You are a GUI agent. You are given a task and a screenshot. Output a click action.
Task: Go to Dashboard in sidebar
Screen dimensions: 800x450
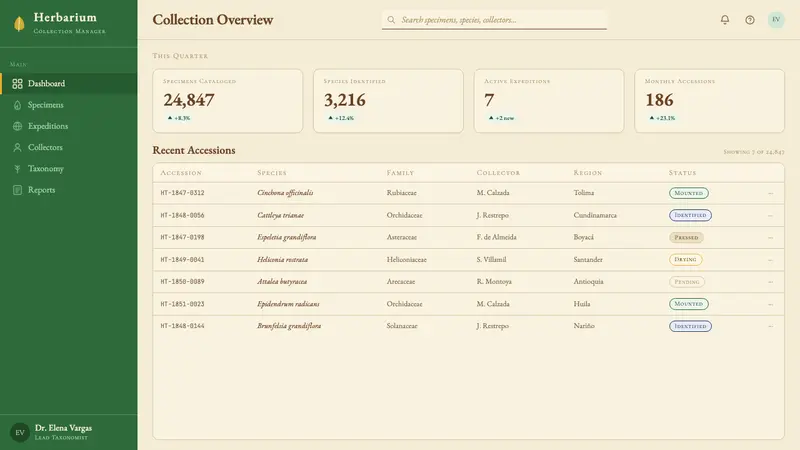click(x=69, y=84)
